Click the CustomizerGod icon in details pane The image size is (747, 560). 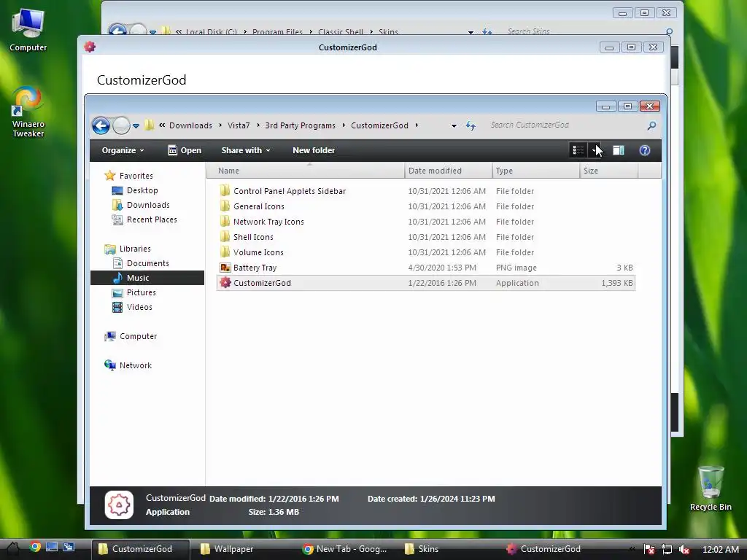119,505
